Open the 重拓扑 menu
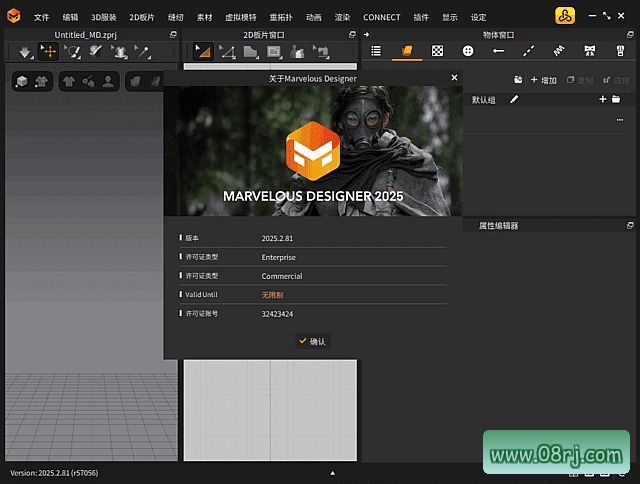This screenshot has width=640, height=484. (281, 17)
